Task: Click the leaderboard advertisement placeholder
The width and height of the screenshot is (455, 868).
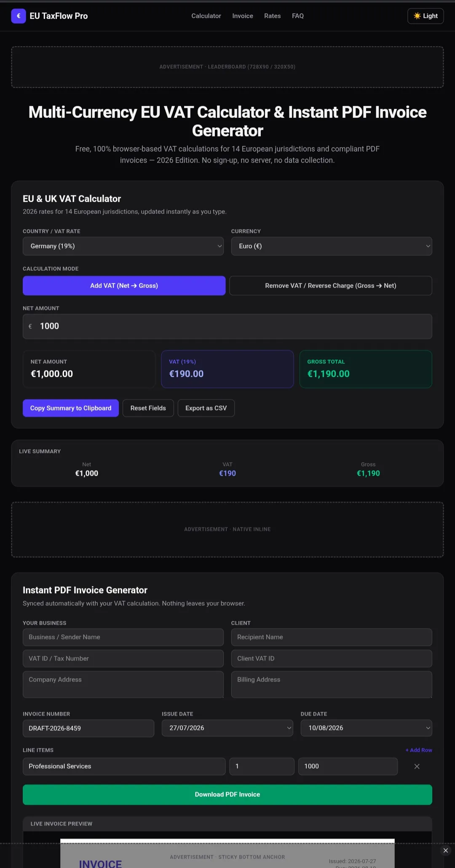Action: tap(227, 67)
